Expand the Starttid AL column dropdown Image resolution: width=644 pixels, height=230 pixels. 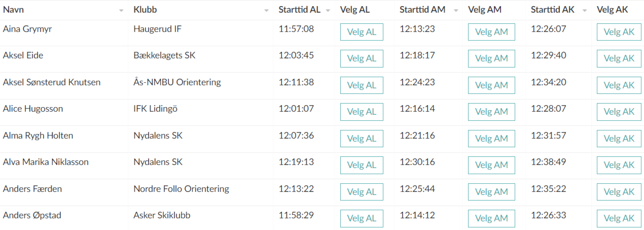coord(328,11)
